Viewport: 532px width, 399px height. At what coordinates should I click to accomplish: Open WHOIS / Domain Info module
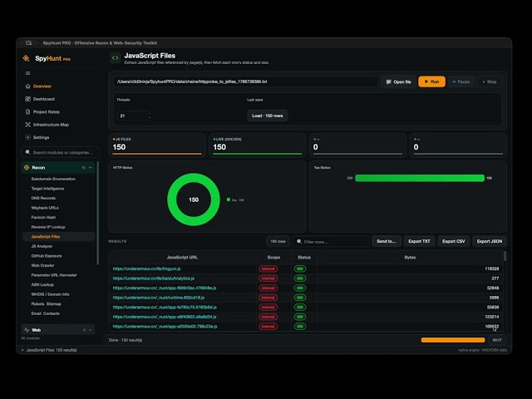(50, 294)
